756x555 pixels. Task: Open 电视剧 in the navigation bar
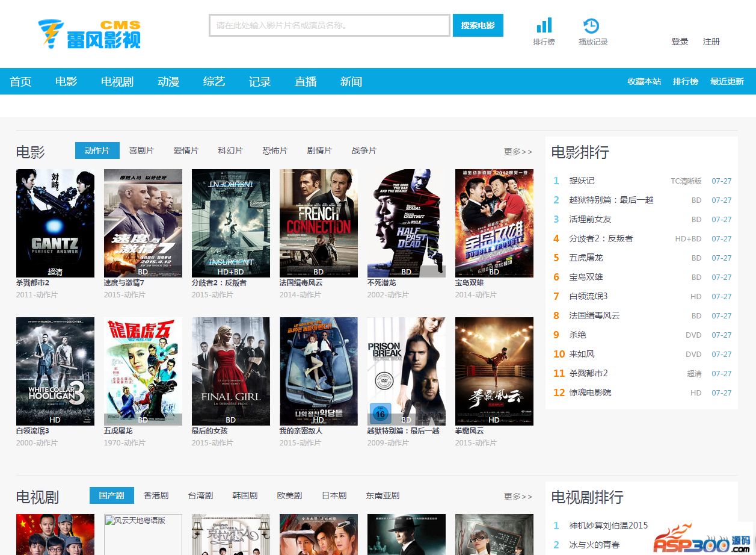[x=117, y=81]
